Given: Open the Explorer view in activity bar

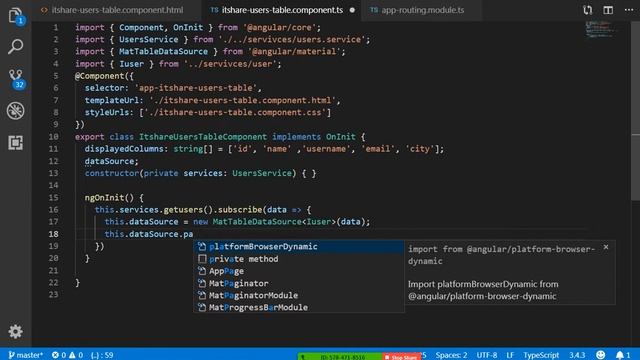Looking at the screenshot, I should coord(15,16).
